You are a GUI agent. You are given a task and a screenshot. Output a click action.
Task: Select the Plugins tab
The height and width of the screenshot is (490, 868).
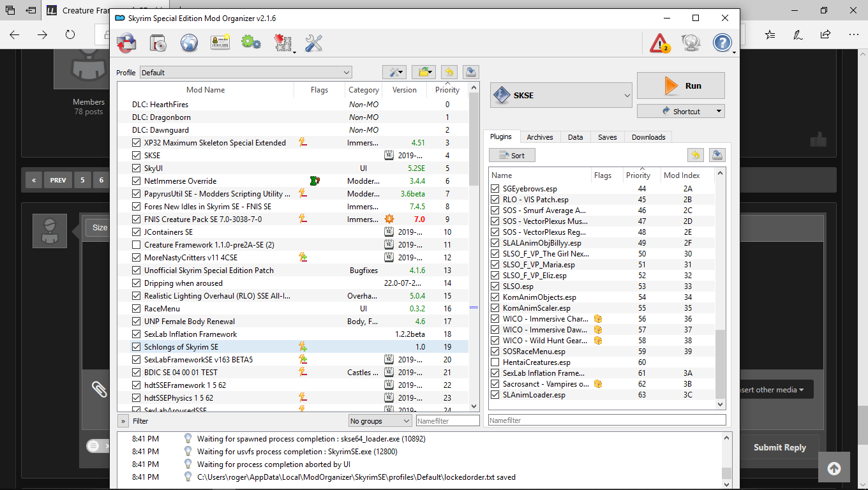click(501, 137)
